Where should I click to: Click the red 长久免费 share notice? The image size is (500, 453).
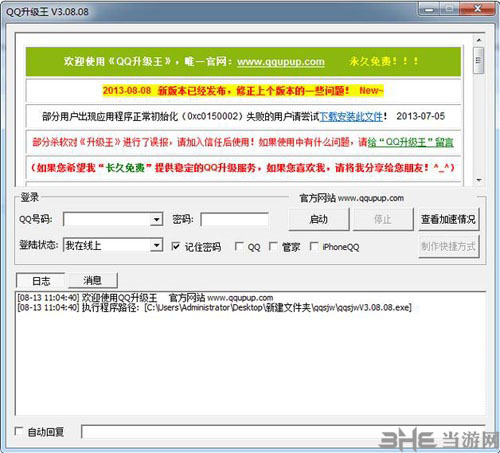click(x=243, y=167)
